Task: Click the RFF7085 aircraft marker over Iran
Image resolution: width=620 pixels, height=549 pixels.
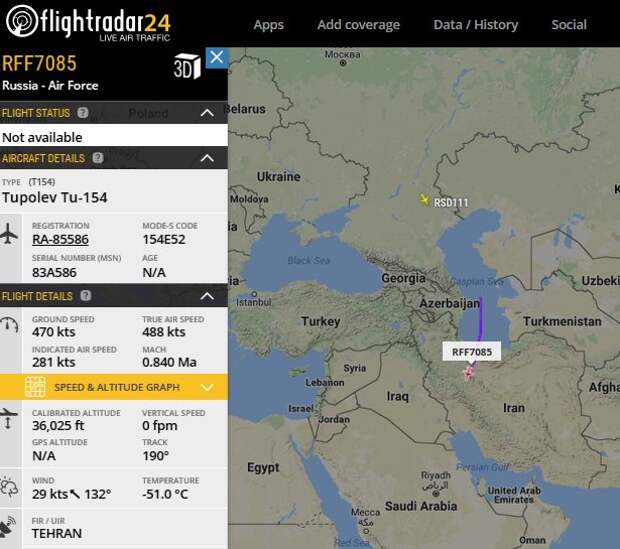Action: point(468,373)
